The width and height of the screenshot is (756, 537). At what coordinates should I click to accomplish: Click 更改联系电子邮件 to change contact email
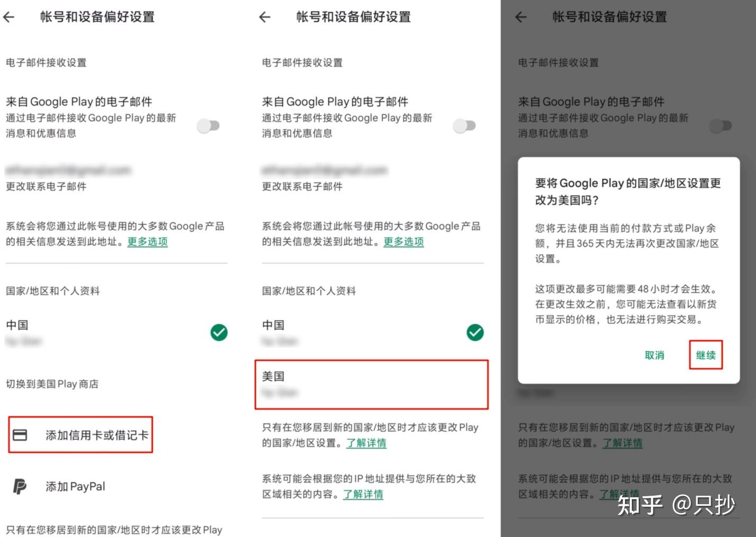[x=46, y=186]
